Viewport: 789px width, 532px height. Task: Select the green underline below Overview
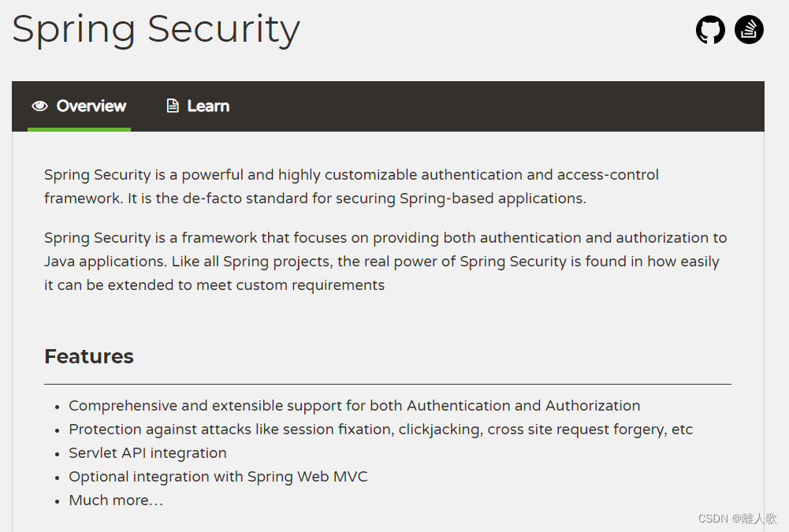pos(79,128)
